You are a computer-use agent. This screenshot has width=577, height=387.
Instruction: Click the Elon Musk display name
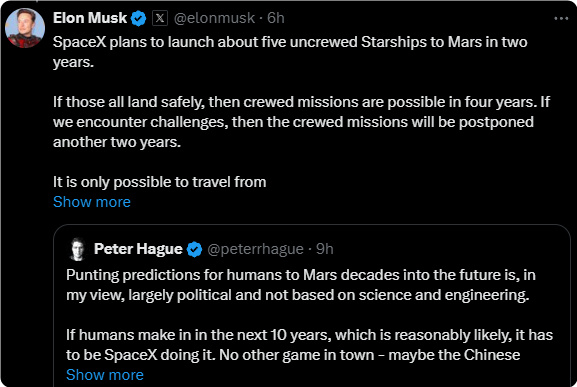coord(90,18)
